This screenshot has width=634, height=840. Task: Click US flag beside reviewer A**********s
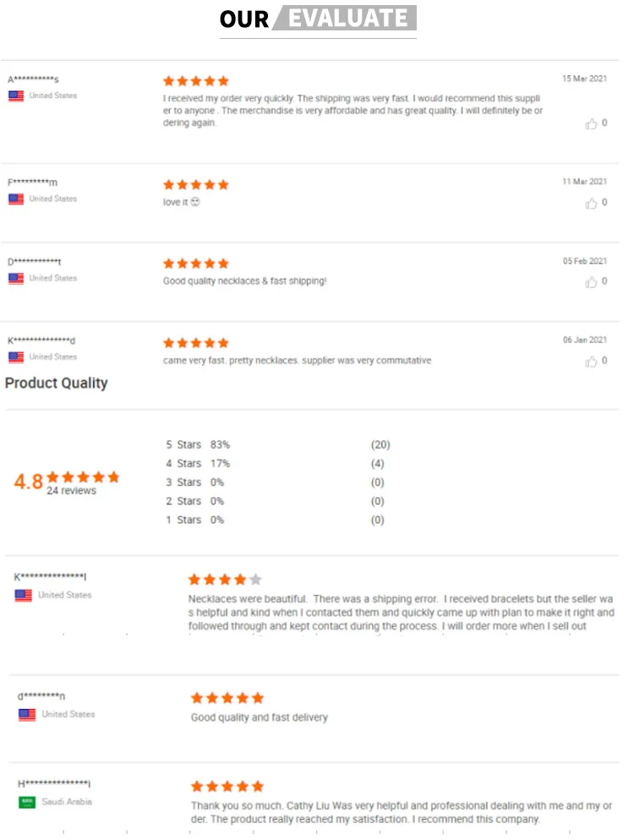[16, 96]
